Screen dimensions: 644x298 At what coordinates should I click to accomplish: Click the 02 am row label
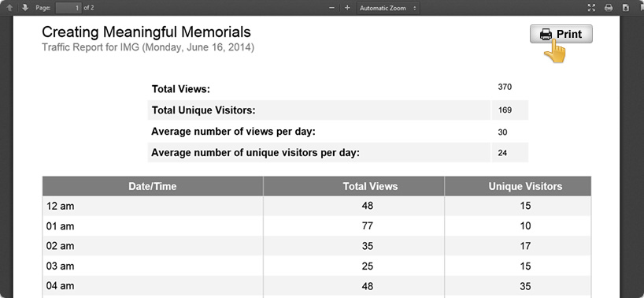(x=60, y=246)
